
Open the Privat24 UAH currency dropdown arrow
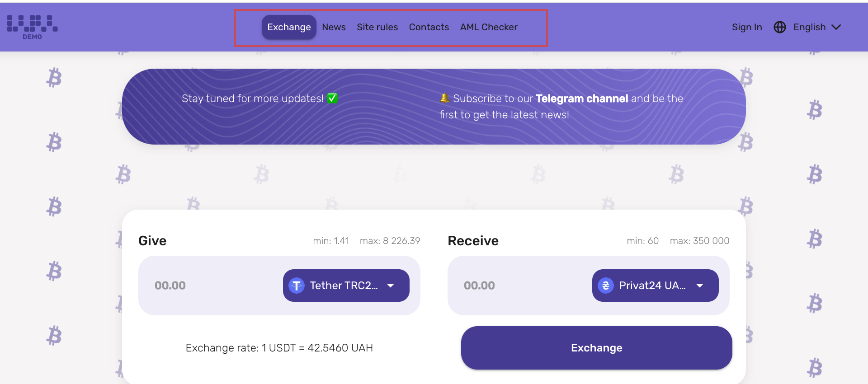[x=700, y=286]
